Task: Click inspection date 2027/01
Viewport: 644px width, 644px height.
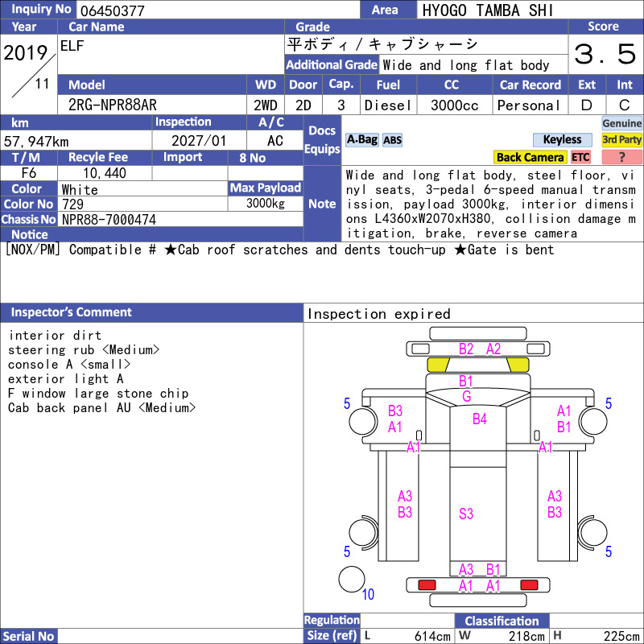Action: tap(199, 141)
